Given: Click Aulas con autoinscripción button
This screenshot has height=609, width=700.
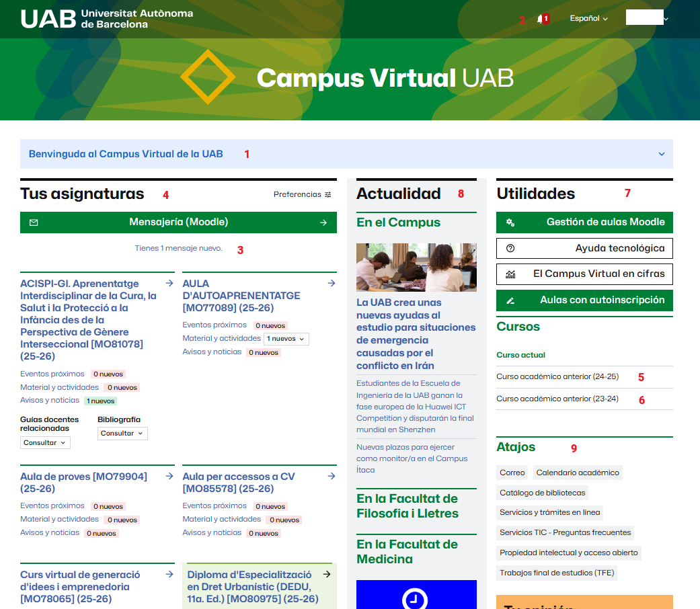Looking at the screenshot, I should [x=584, y=300].
